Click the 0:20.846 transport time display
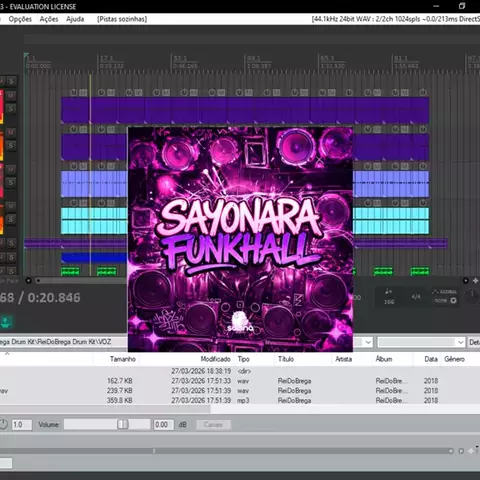The height and width of the screenshot is (480, 480). click(x=54, y=298)
